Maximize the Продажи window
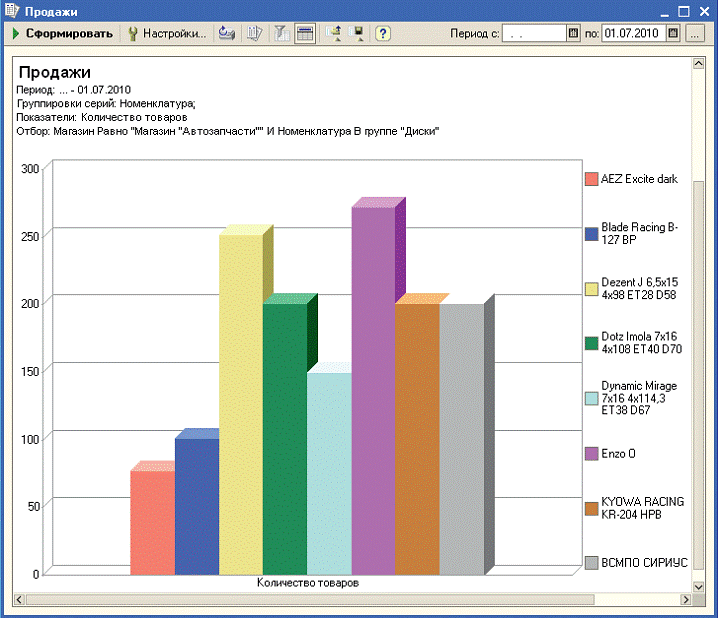The image size is (718, 618). pos(684,11)
